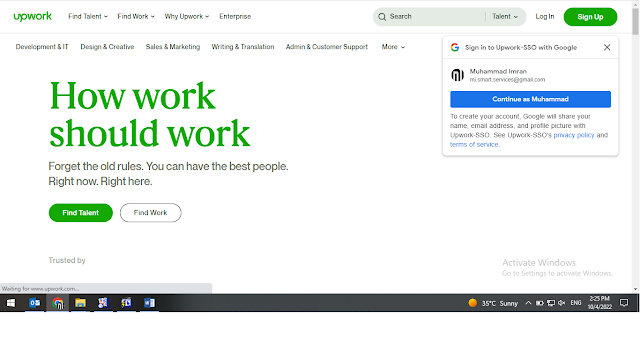Viewport: 640px width, 360px height.
Task: Click the scrollbar down arrow
Action: coord(635,289)
